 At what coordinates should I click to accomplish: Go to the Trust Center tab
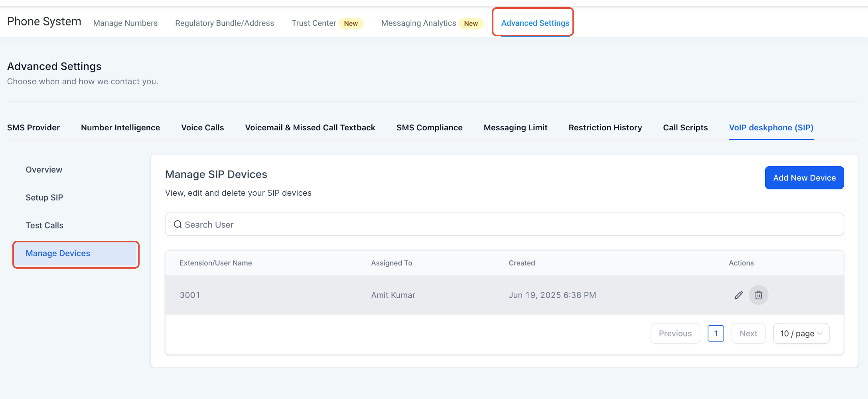pos(314,23)
